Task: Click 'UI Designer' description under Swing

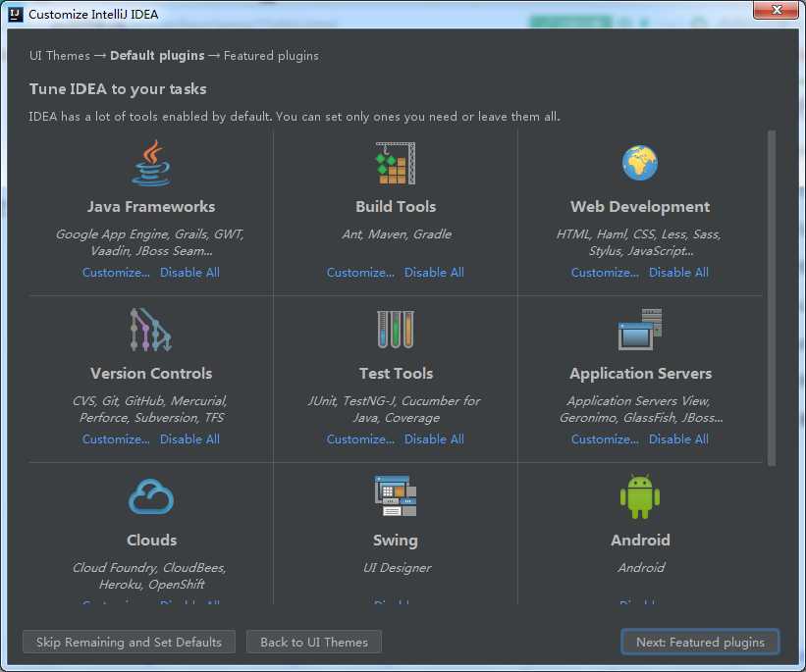Action: point(397,568)
